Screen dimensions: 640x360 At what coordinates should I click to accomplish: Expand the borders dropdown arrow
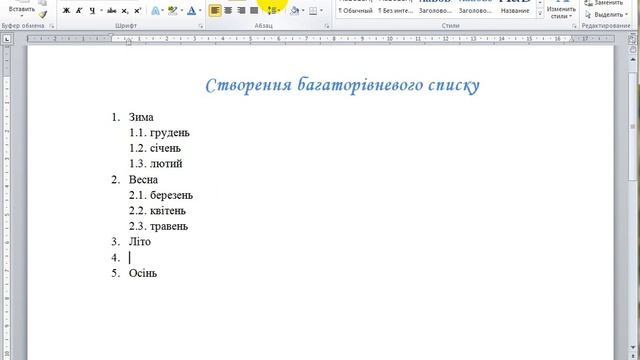pyautogui.click(x=322, y=11)
